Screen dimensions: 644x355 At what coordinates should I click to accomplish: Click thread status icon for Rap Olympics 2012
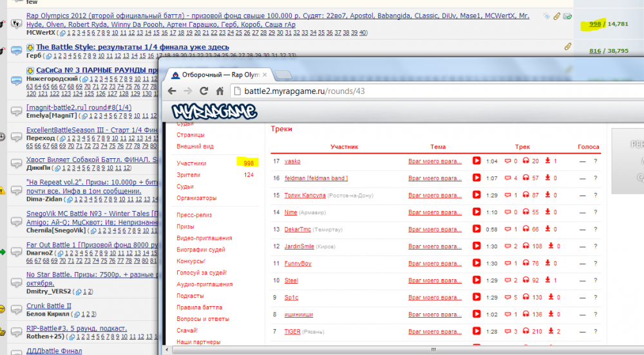click(x=17, y=23)
